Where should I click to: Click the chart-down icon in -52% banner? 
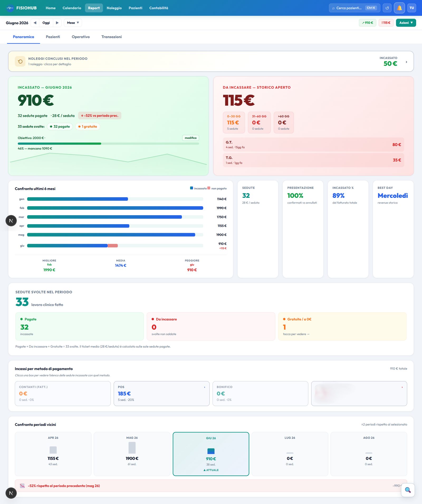[x=22, y=486]
